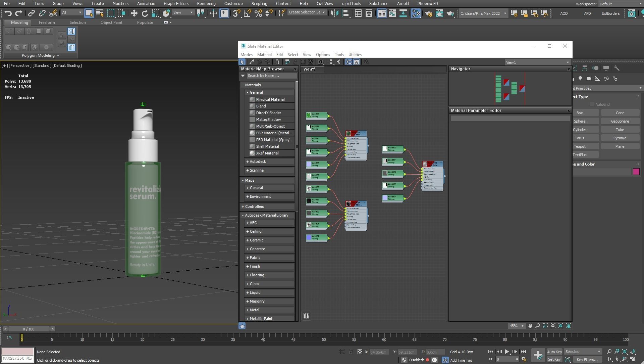Open the Utilities menu in Slate editor
The width and height of the screenshot is (644, 364).
[x=355, y=55]
